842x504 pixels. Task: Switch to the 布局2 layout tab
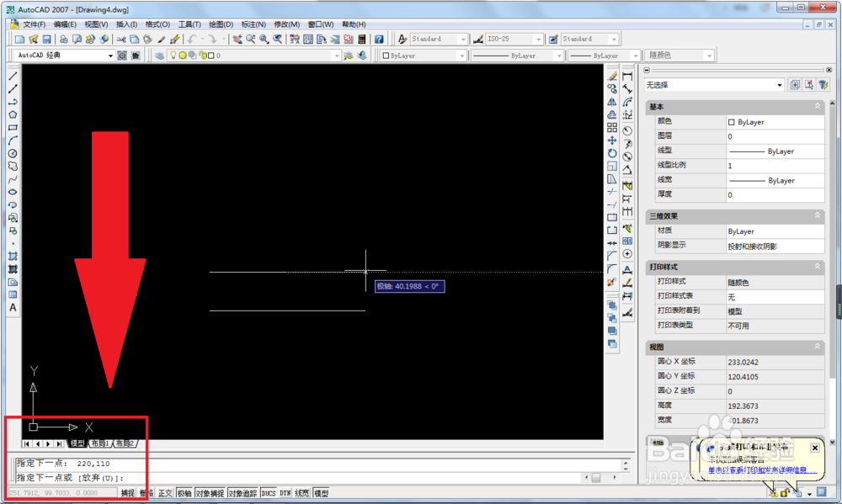pyautogui.click(x=125, y=443)
